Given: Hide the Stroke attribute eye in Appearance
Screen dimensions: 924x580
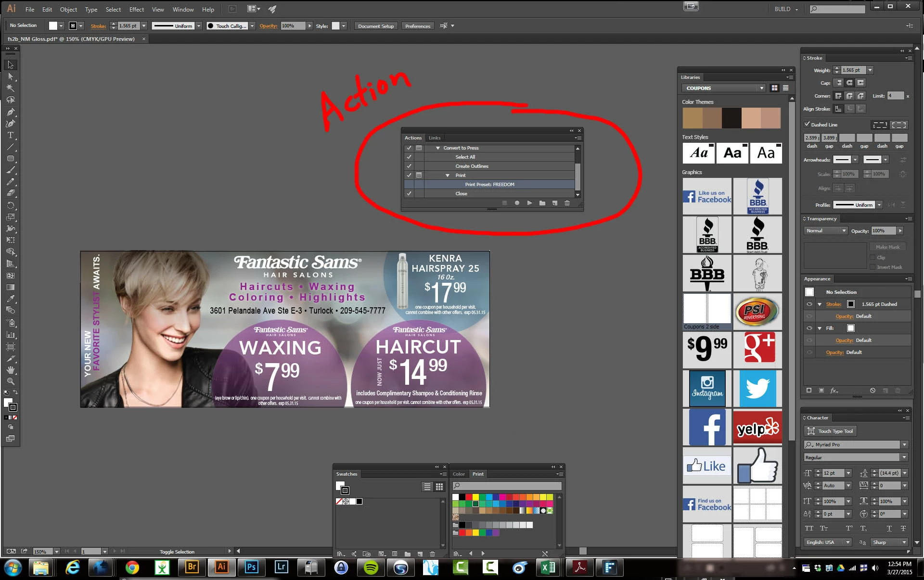Looking at the screenshot, I should (x=809, y=304).
